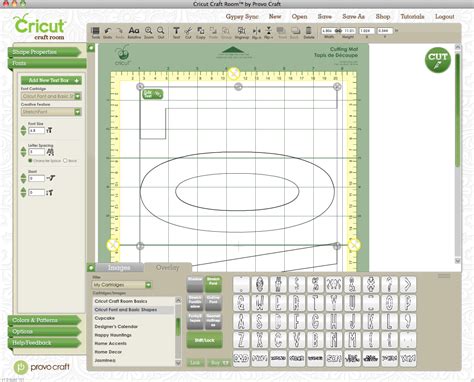
Task: Click the scissors Cut icon
Action: tap(188, 33)
